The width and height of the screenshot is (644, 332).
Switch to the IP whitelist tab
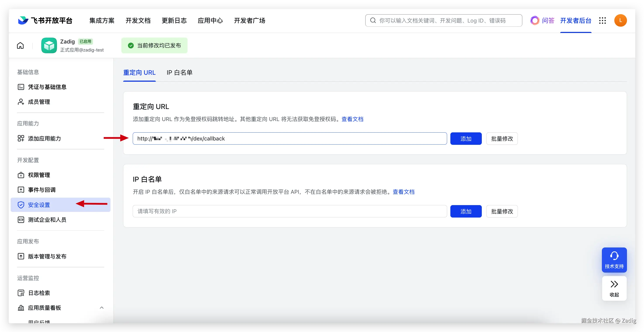(179, 73)
